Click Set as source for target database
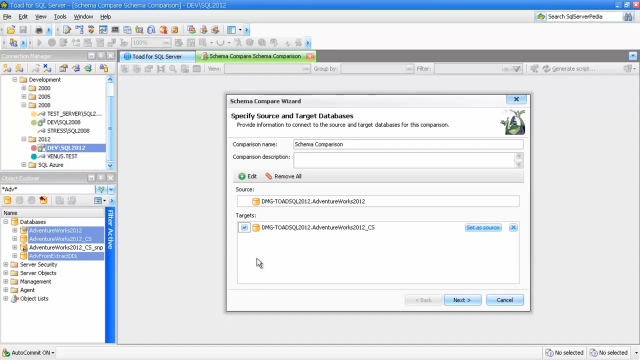This screenshot has width=640, height=360. 483,228
